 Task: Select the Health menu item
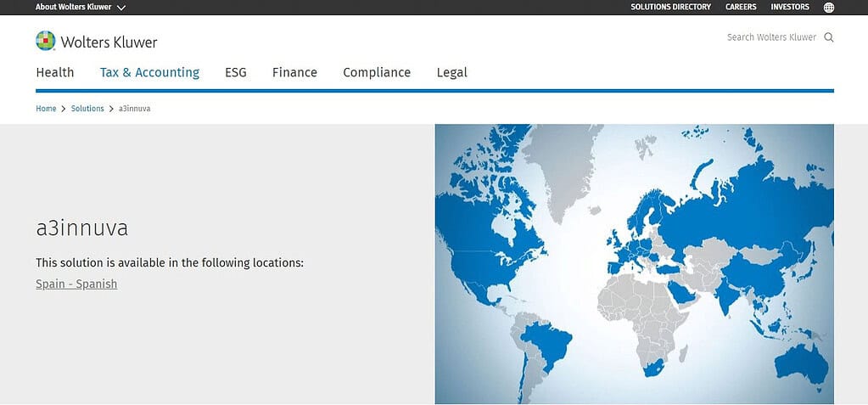pos(55,72)
